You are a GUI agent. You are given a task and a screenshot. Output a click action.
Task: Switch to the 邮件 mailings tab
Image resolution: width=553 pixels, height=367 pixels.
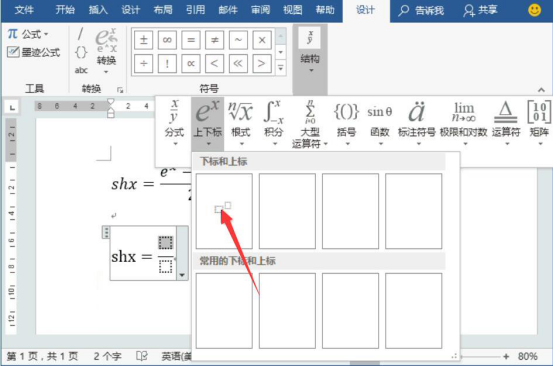pos(228,10)
